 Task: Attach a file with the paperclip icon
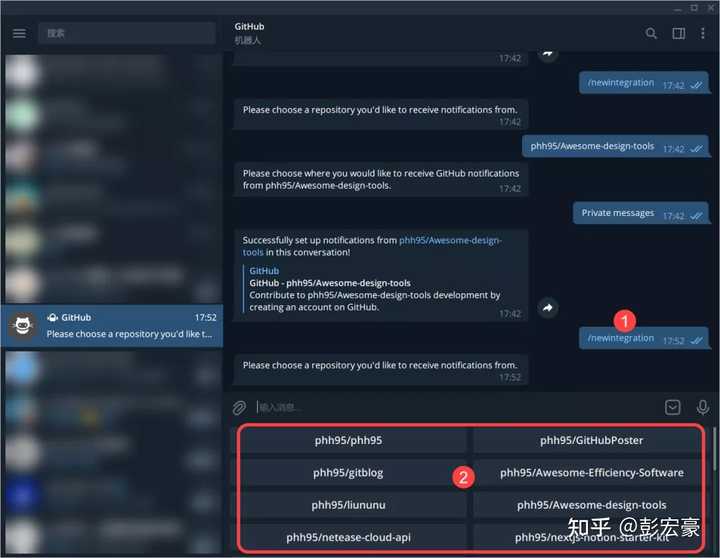239,407
